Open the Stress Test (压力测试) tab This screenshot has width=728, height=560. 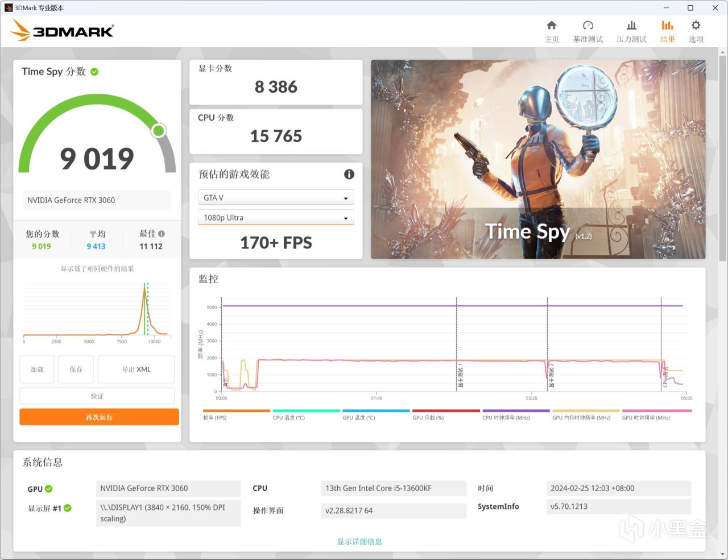pos(631,31)
